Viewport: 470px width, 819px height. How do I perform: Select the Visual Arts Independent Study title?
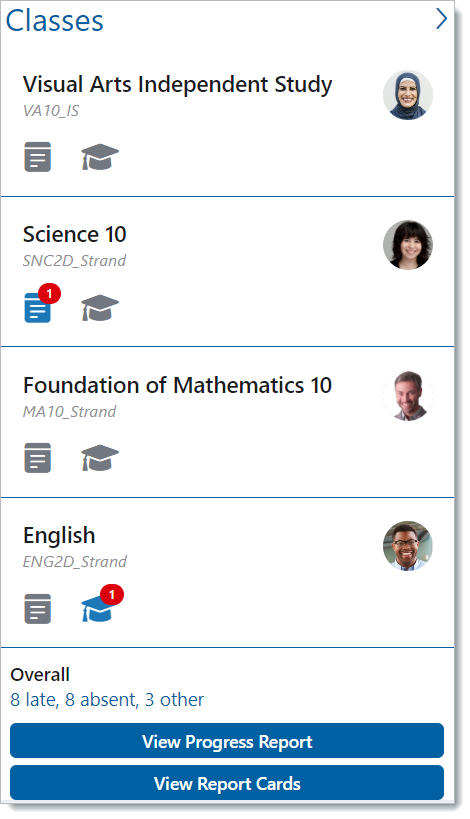178,85
